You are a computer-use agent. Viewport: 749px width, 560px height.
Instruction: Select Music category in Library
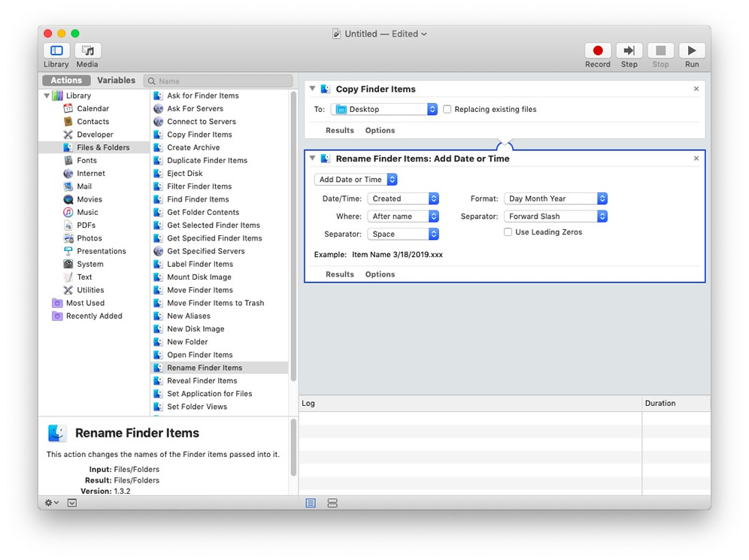click(x=87, y=212)
